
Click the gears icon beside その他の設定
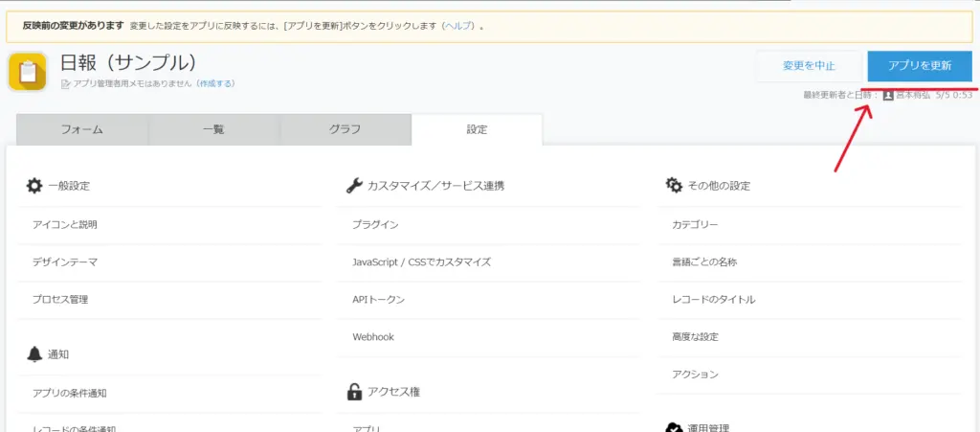pyautogui.click(x=674, y=185)
